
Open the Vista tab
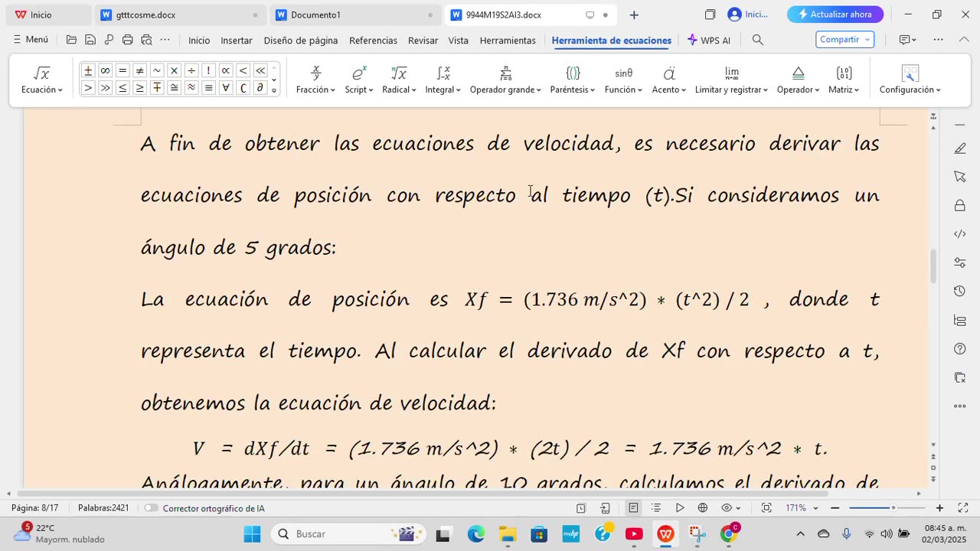[458, 41]
